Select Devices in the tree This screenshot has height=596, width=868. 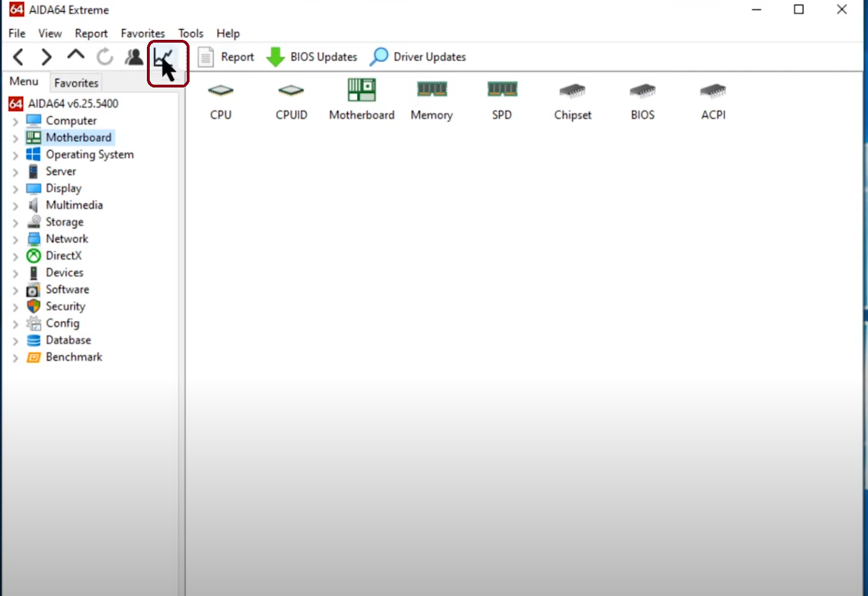click(x=64, y=272)
